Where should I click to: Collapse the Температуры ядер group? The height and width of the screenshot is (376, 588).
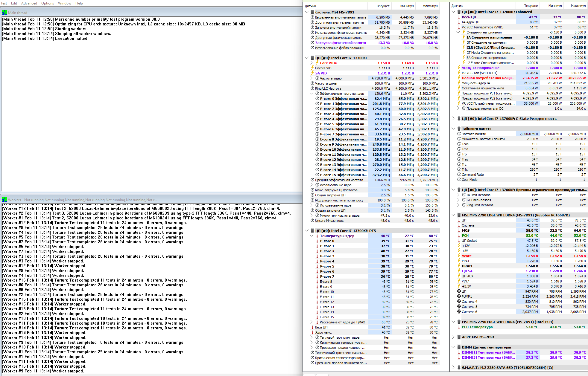tap(312, 236)
